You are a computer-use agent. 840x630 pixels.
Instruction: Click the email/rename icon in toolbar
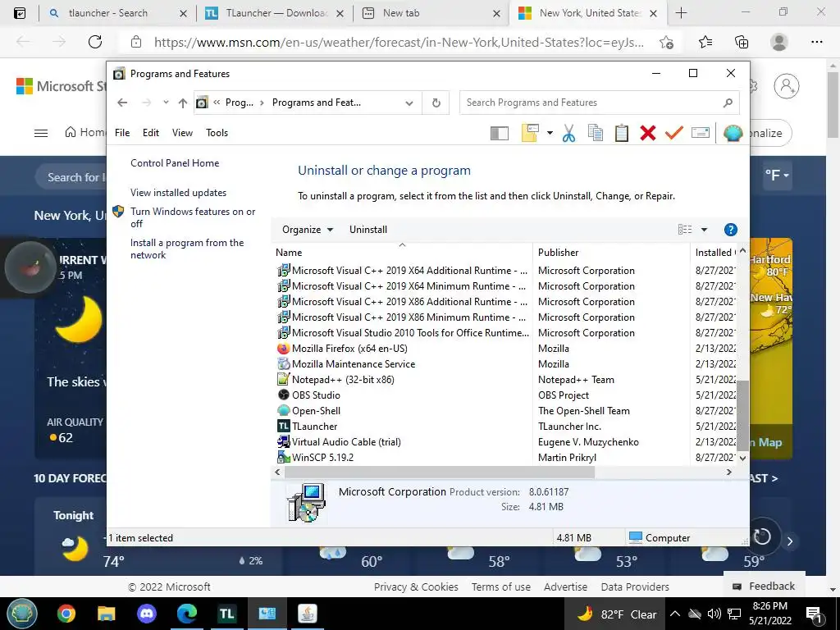coord(701,133)
